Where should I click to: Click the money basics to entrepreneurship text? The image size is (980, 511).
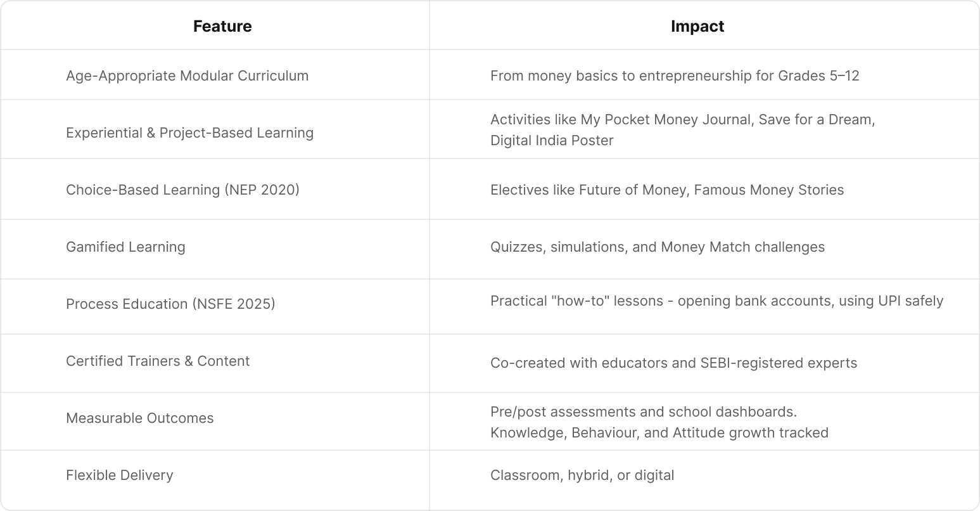674,75
